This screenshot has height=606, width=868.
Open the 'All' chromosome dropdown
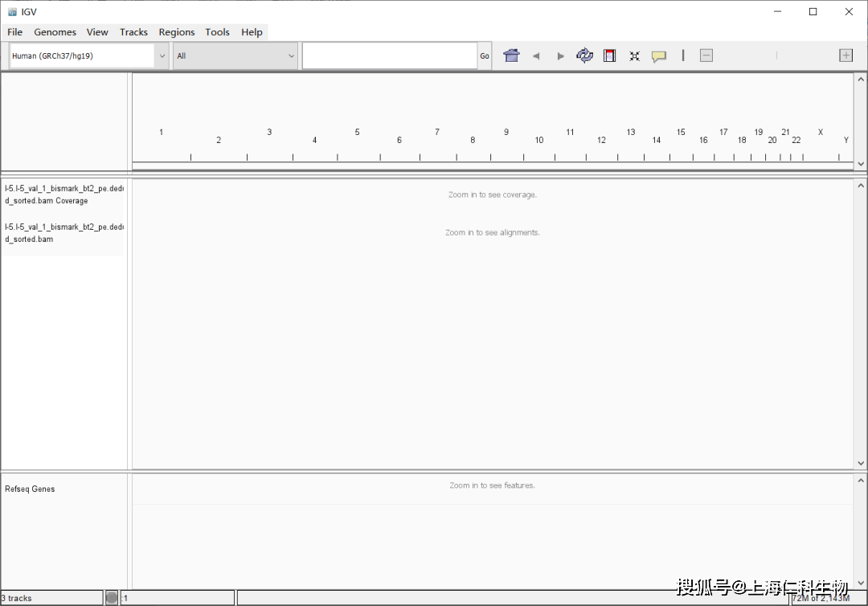tap(291, 56)
